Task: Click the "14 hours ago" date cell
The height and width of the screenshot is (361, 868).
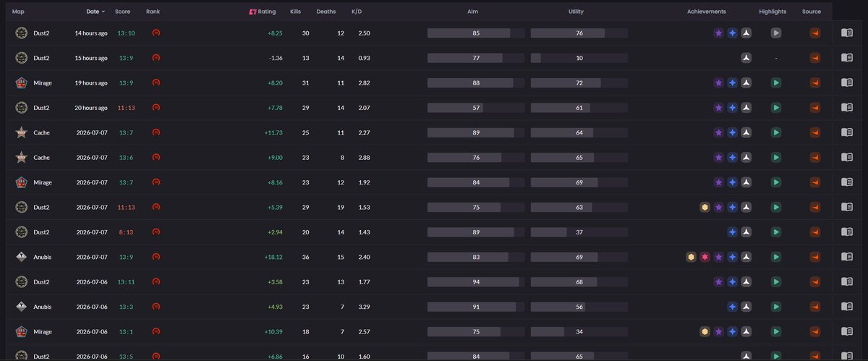Action: pos(91,33)
